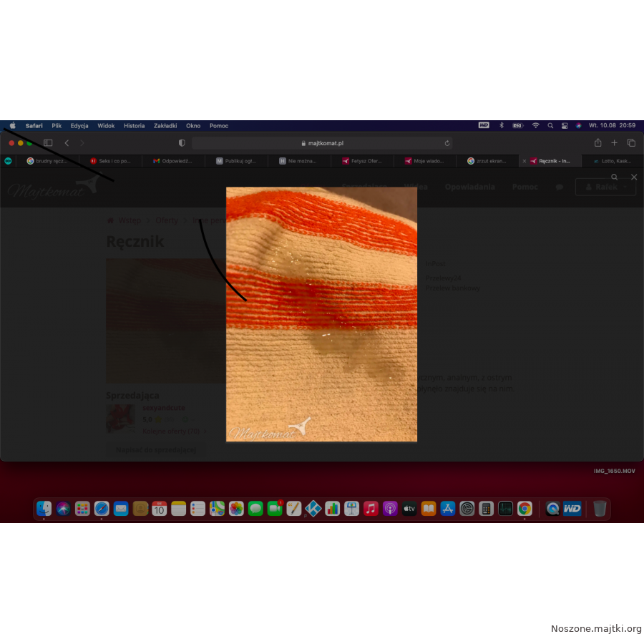Open Control Center
644x644 pixels.
(x=565, y=126)
